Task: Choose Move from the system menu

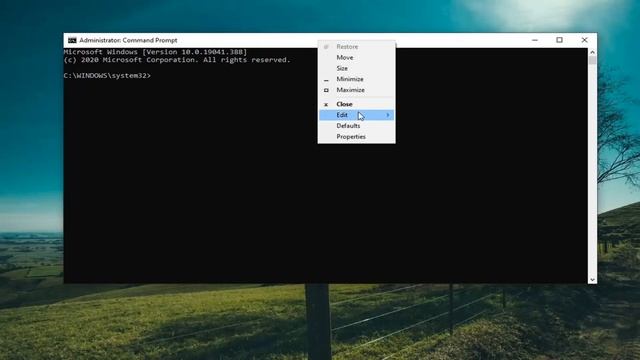Action: pos(356,58)
